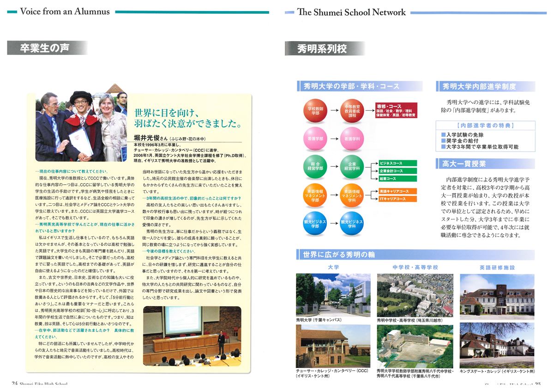The height and width of the screenshot is (392, 554).
Task: Open the lecture hall presentation photo
Action: [192, 336]
